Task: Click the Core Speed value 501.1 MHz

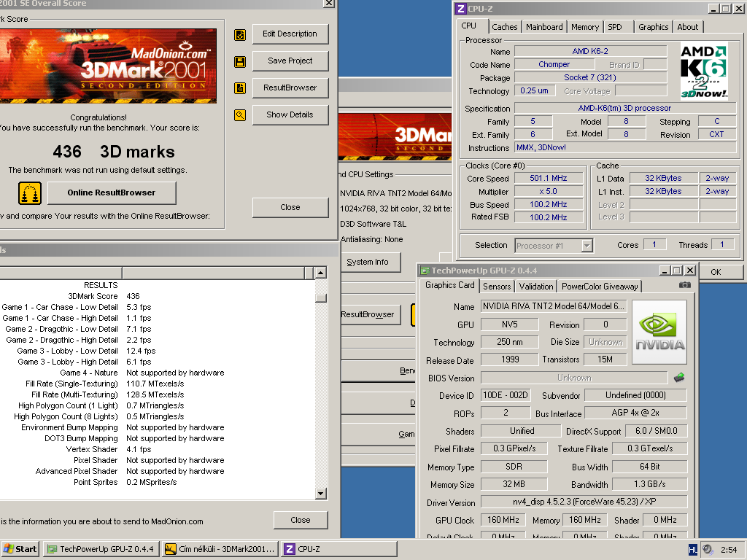Action: point(549,178)
